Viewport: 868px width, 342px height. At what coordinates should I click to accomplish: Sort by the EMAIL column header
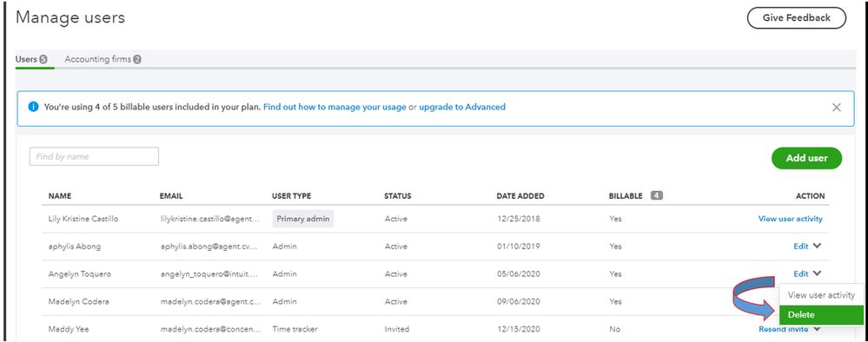[x=171, y=196]
